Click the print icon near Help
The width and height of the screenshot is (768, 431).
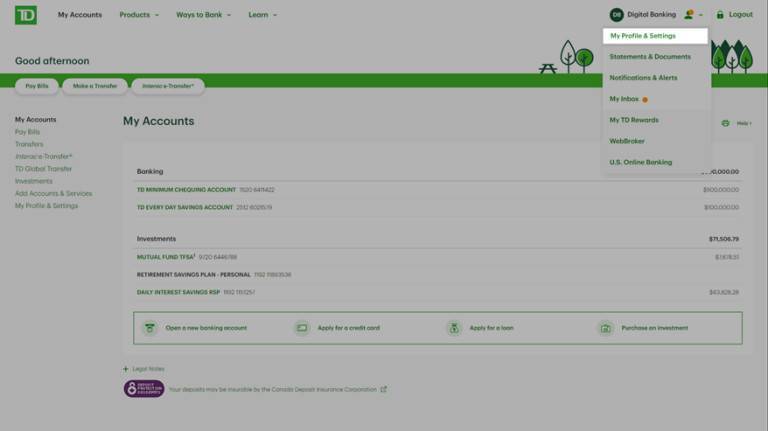(x=725, y=123)
